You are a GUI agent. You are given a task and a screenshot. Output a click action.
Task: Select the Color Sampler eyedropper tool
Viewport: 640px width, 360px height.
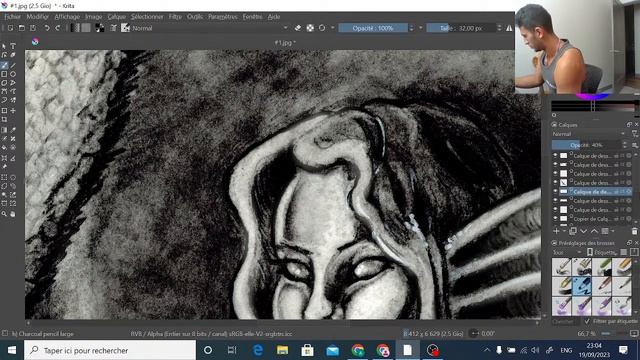(x=13, y=130)
